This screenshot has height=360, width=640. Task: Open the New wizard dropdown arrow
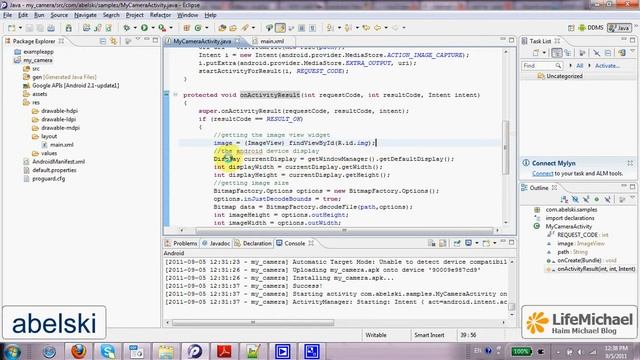coord(20,28)
